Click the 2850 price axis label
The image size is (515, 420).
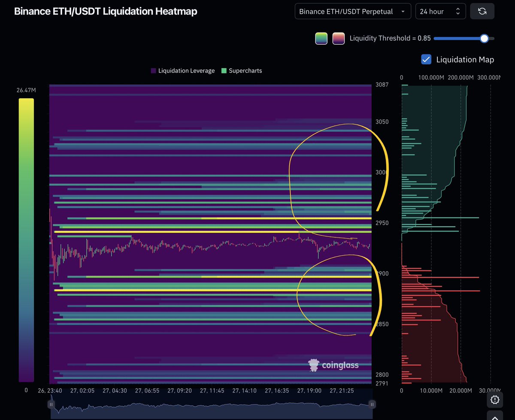[382, 324]
